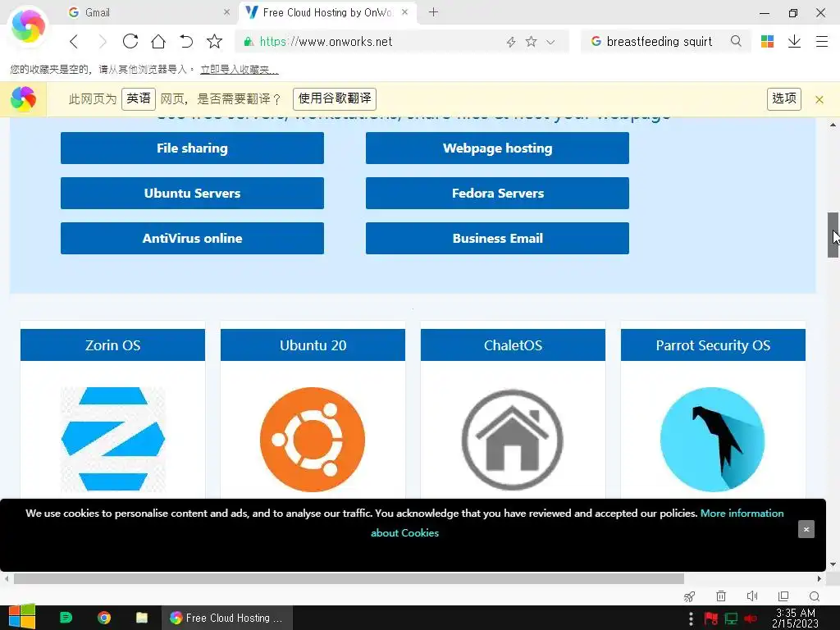Screen dimensions: 840x630
Task: Click the red flag tray icon
Action: [711, 619]
